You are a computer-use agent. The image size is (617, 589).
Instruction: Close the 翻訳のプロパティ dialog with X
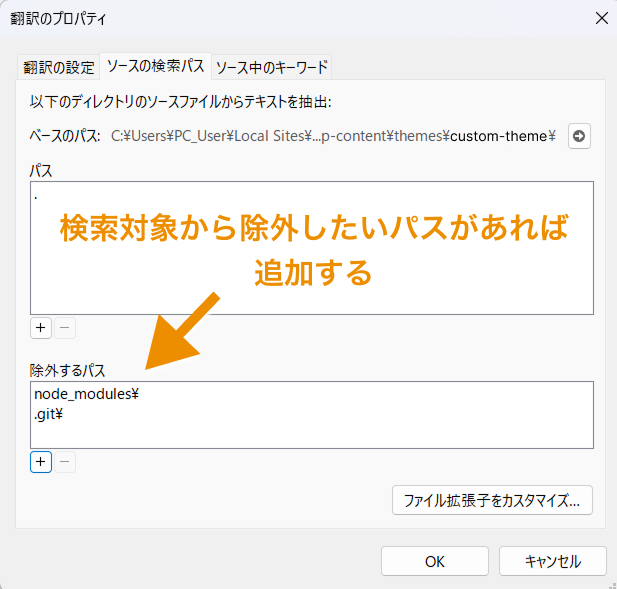(601, 18)
